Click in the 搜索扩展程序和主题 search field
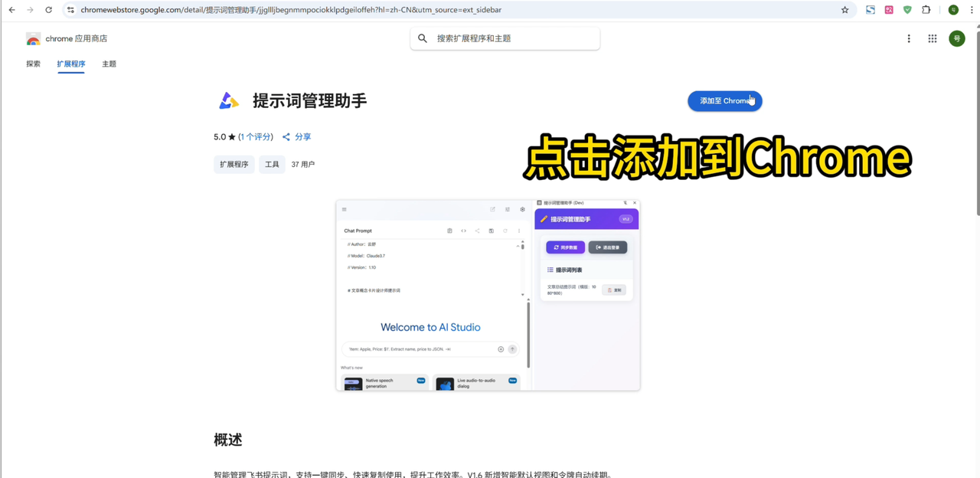Viewport: 980px width, 478px height. click(505, 38)
